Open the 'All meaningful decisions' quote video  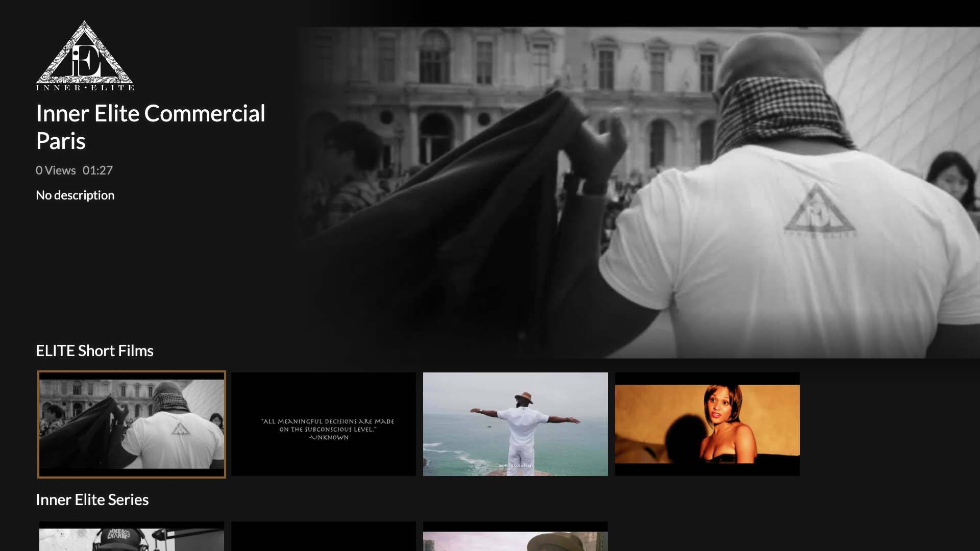tap(324, 424)
